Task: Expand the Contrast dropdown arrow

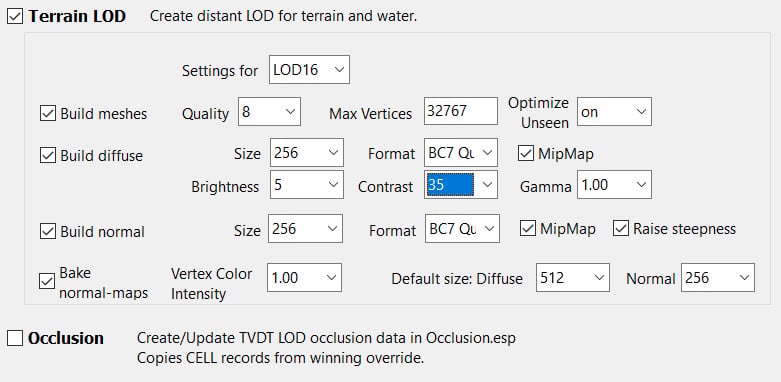Action: [x=487, y=184]
